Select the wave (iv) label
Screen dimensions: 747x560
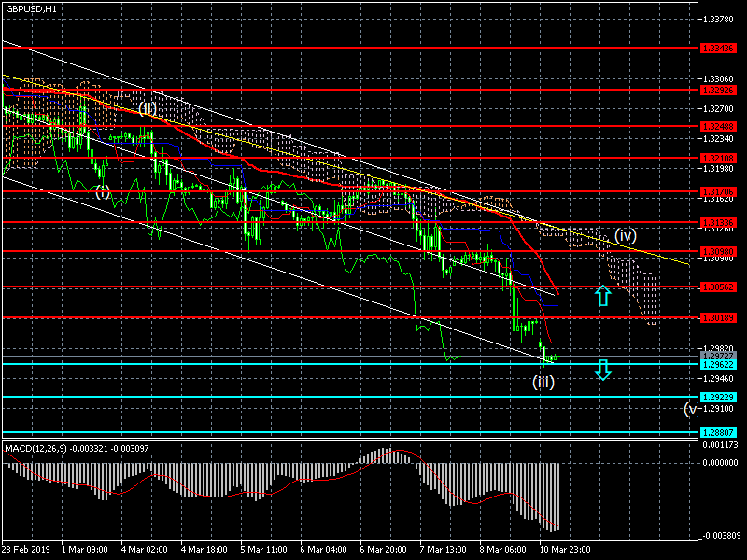point(625,235)
